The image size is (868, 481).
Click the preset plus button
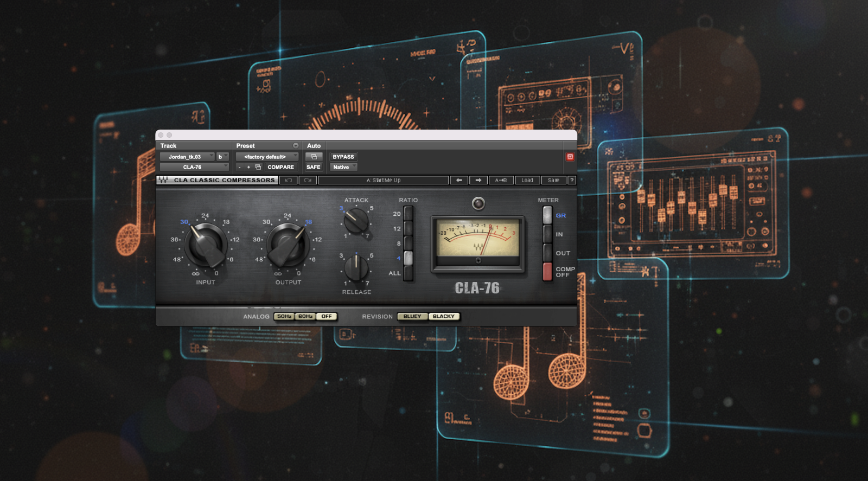[x=248, y=167]
